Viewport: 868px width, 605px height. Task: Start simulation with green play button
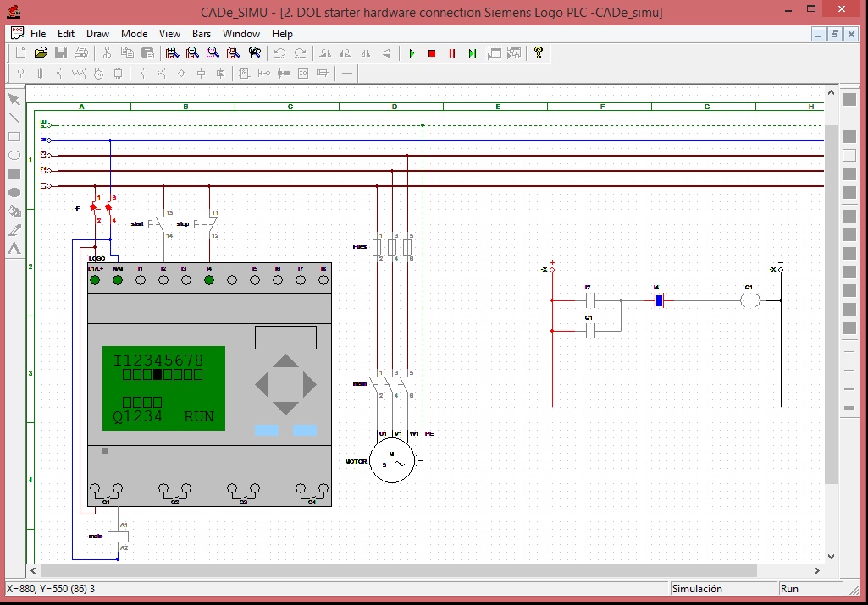412,52
